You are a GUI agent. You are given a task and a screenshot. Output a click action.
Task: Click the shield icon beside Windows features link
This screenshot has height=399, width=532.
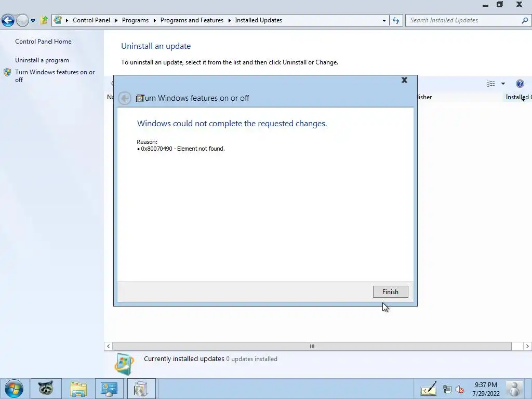click(7, 72)
